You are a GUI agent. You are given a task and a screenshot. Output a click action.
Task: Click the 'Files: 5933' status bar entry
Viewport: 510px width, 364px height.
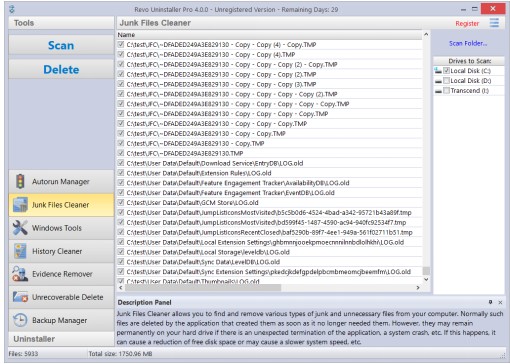[23, 354]
